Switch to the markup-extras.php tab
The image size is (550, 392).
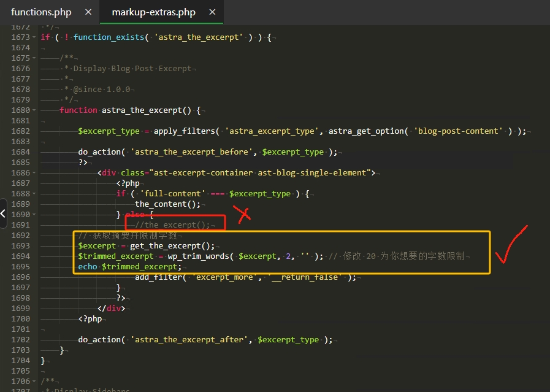154,12
